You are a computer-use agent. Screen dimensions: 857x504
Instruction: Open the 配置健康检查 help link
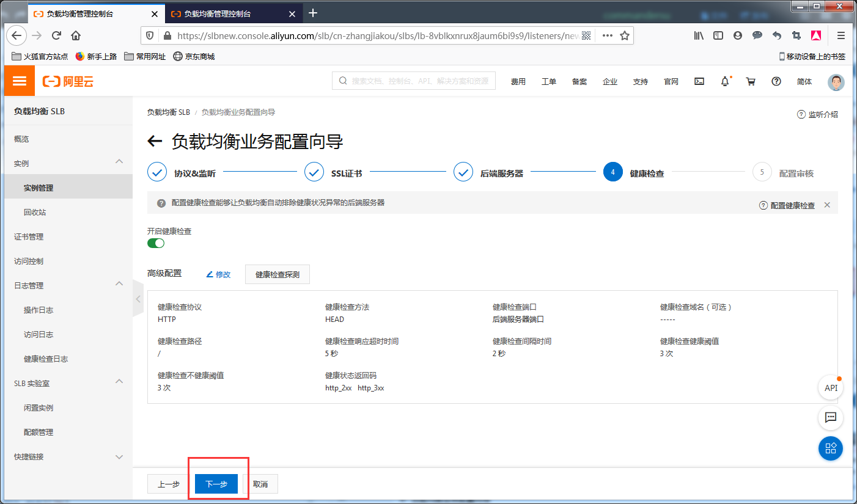tap(792, 205)
